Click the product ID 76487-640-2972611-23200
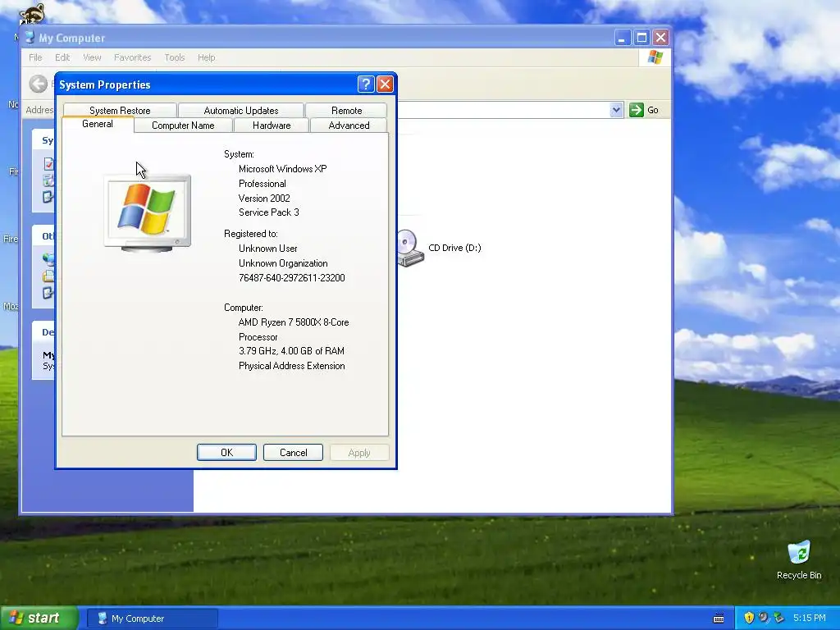This screenshot has height=630, width=840. [291, 277]
